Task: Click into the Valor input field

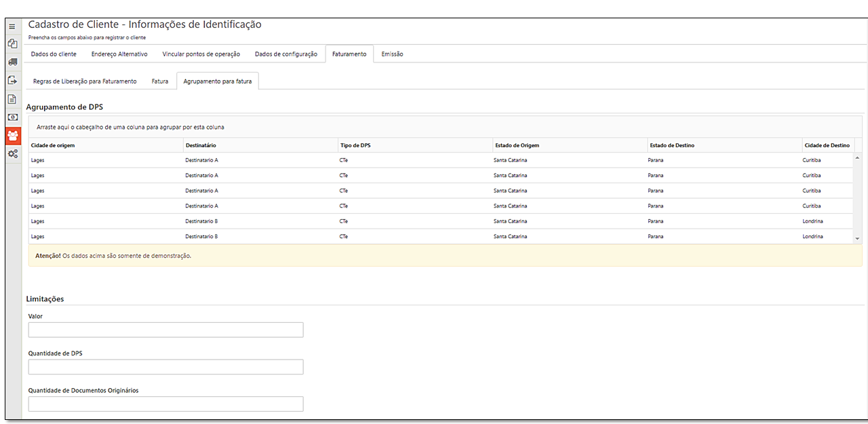Action: click(x=165, y=330)
